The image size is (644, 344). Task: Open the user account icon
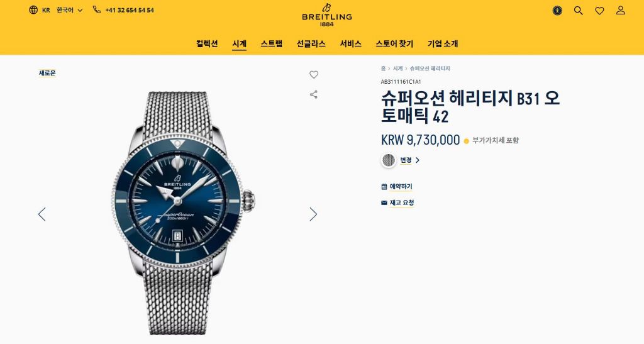coord(621,10)
